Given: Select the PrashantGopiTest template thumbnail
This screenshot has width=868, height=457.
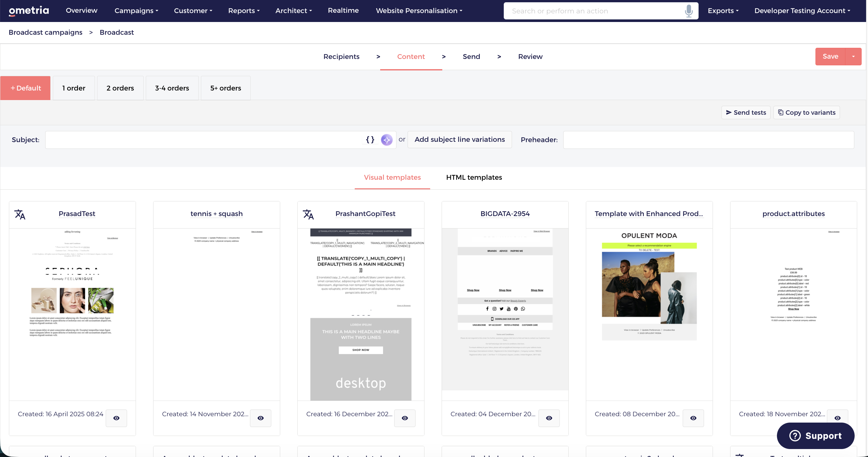Looking at the screenshot, I should coord(361,314).
